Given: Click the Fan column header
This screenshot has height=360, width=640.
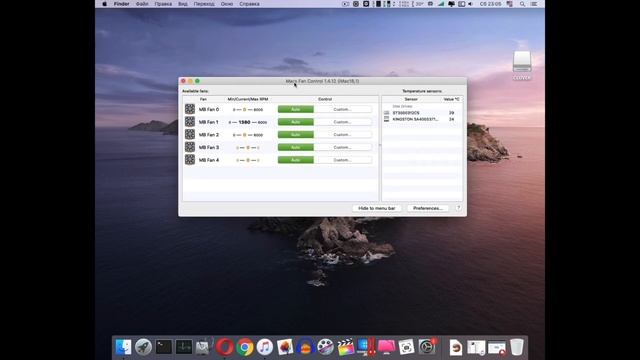Looking at the screenshot, I should (x=203, y=99).
